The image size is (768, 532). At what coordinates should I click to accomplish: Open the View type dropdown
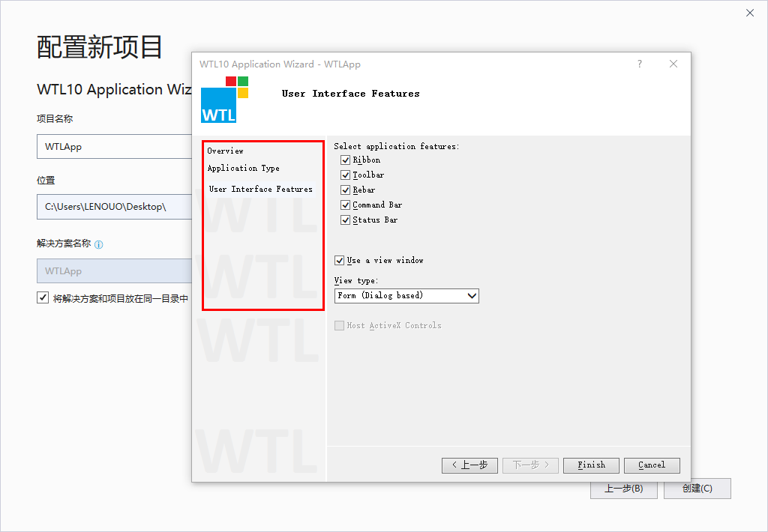point(406,296)
